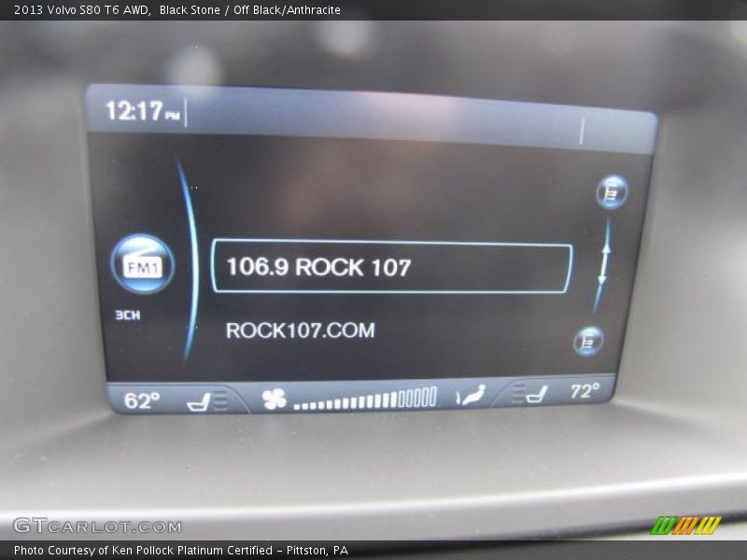Select the FM1 radio band icon
The width and height of the screenshot is (747, 560).
point(143,264)
